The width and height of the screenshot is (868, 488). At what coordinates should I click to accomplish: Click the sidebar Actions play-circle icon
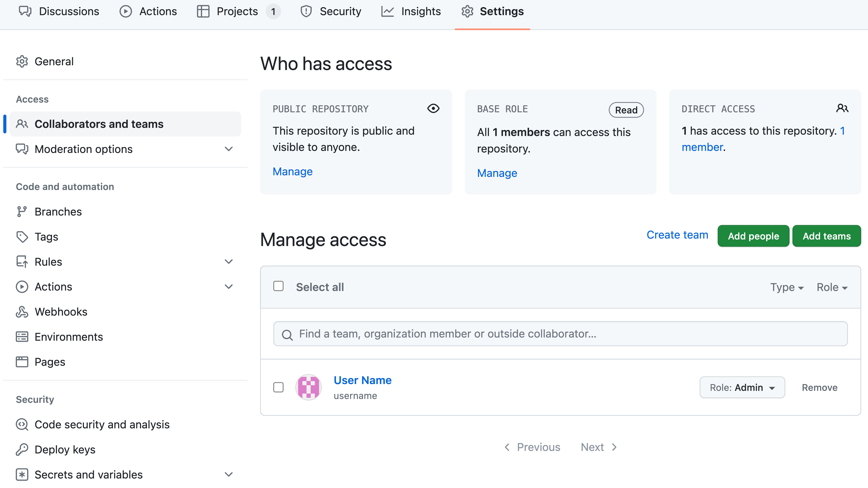tap(22, 287)
